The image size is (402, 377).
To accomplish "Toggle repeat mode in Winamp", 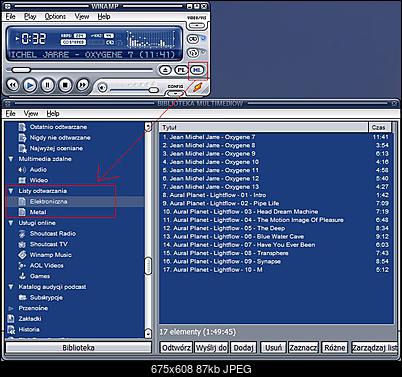I will (193, 53).
